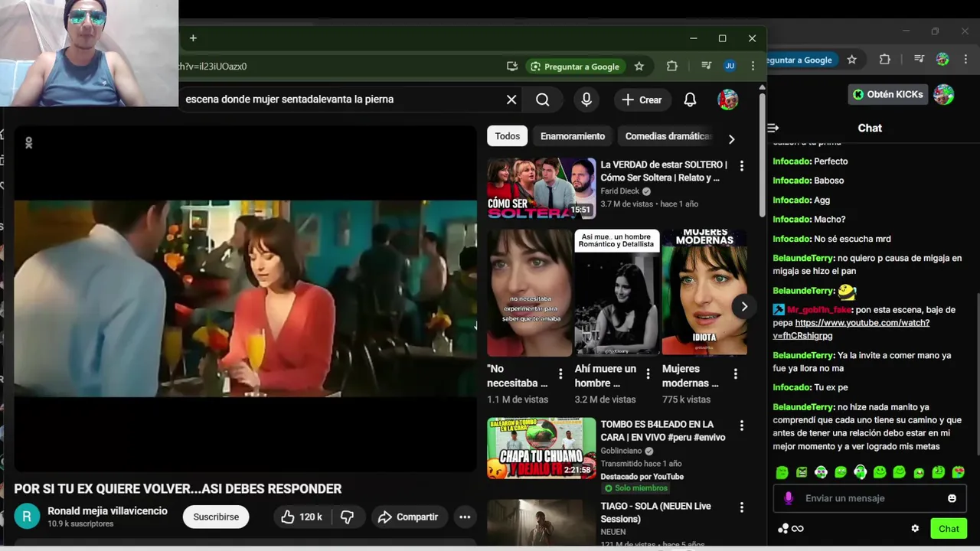
Task: Open a new tab in front browser
Action: pyautogui.click(x=193, y=38)
